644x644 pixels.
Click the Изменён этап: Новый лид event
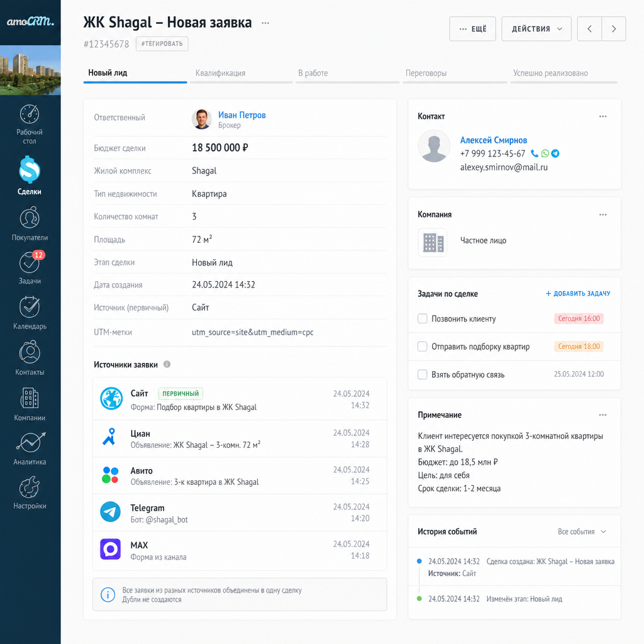click(524, 599)
